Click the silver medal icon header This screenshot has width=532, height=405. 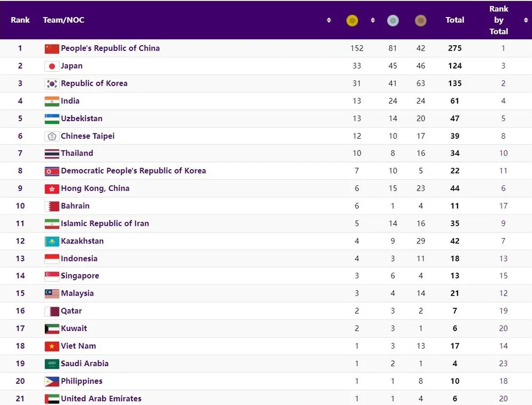coord(393,21)
